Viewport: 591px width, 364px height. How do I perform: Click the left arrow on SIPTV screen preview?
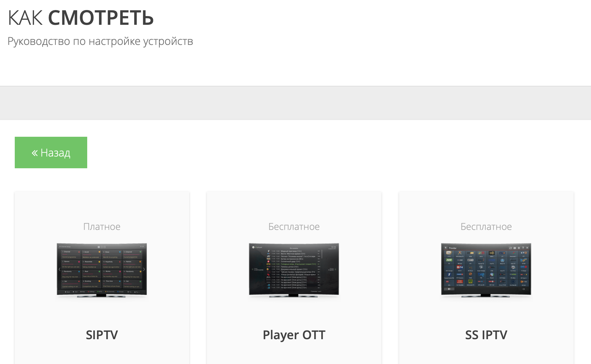tap(60, 269)
